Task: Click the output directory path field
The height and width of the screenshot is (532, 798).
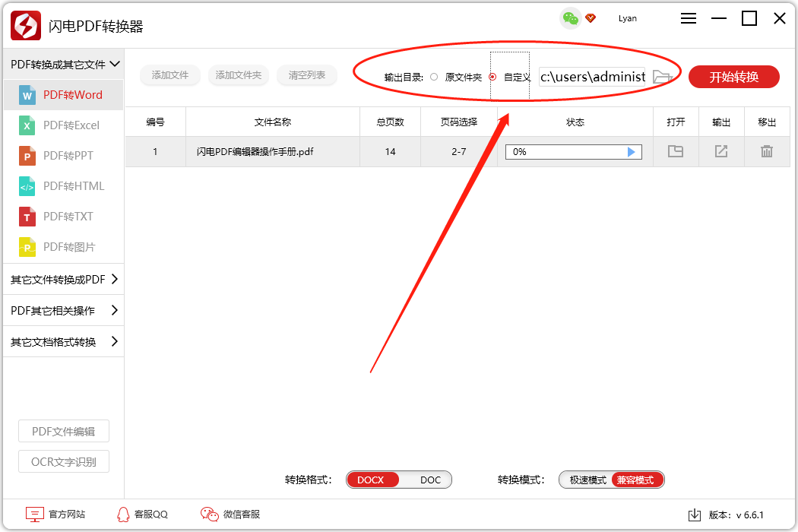Action: 592,77
